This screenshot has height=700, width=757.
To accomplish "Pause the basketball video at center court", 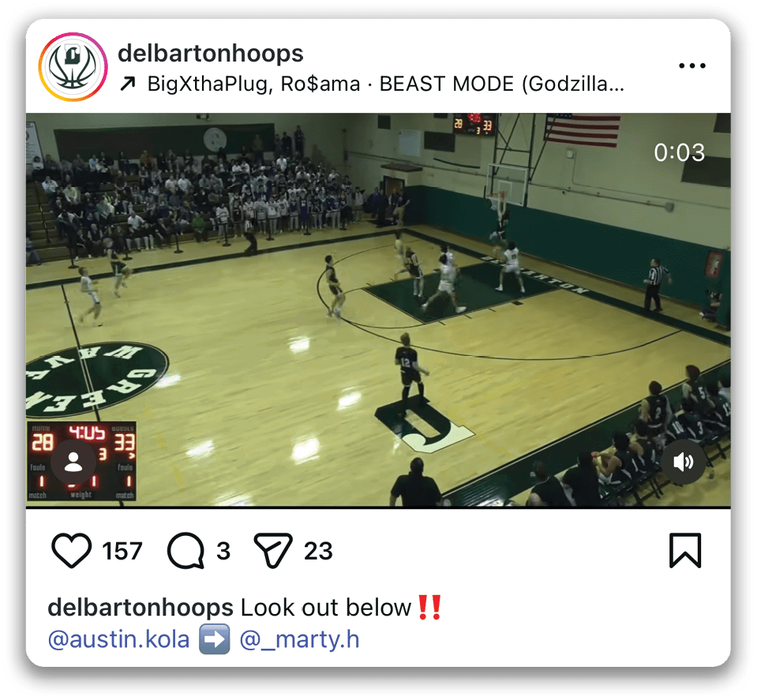I will pyautogui.click(x=378, y=310).
